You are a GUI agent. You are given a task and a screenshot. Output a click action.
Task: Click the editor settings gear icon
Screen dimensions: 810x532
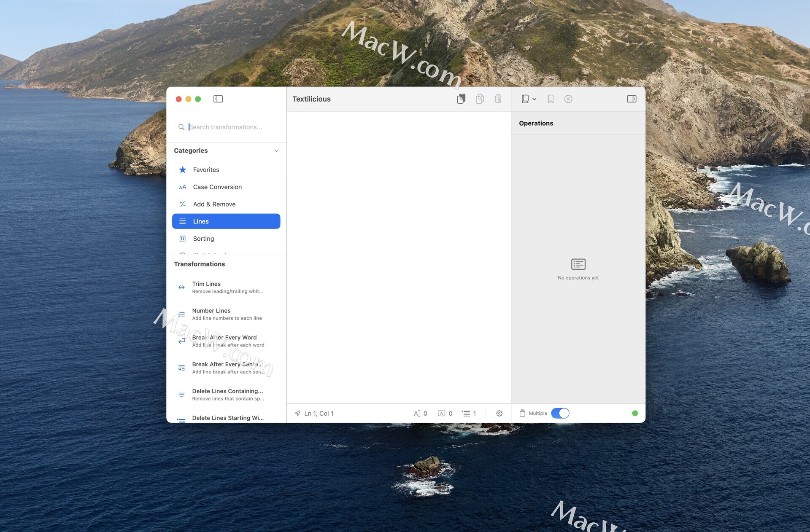click(499, 414)
